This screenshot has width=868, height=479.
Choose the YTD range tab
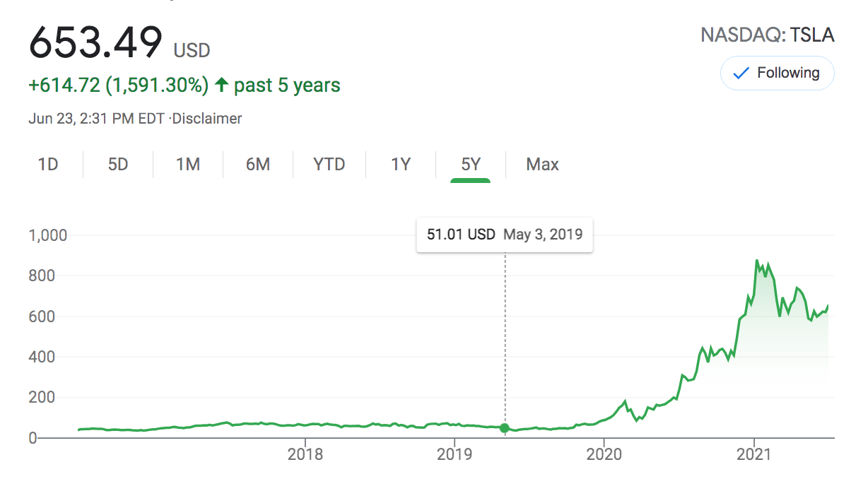[329, 165]
